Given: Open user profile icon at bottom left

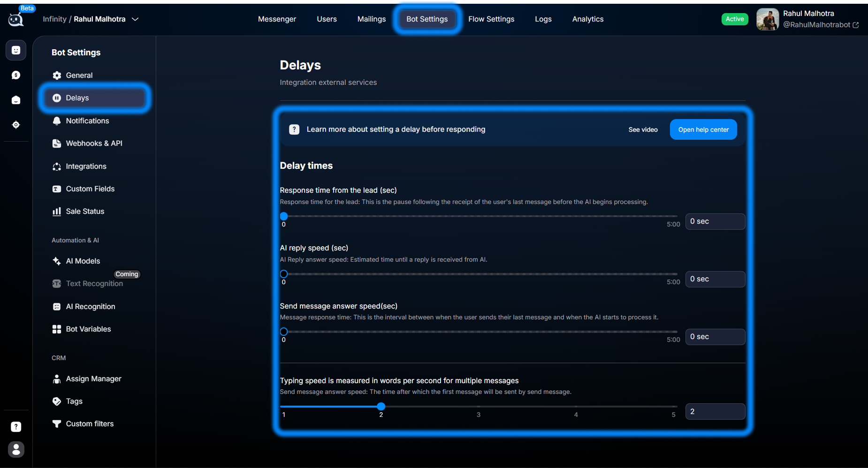Looking at the screenshot, I should 16,449.
